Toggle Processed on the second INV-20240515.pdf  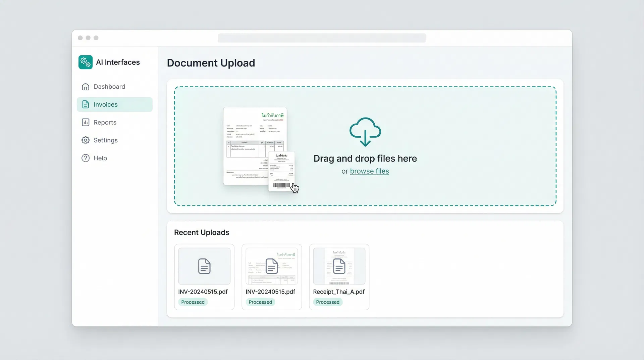tap(260, 302)
